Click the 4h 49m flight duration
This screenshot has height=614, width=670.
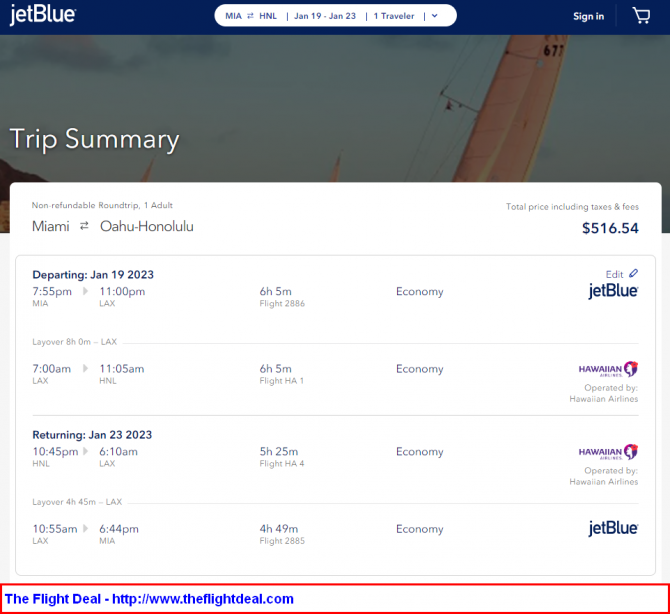tap(279, 529)
